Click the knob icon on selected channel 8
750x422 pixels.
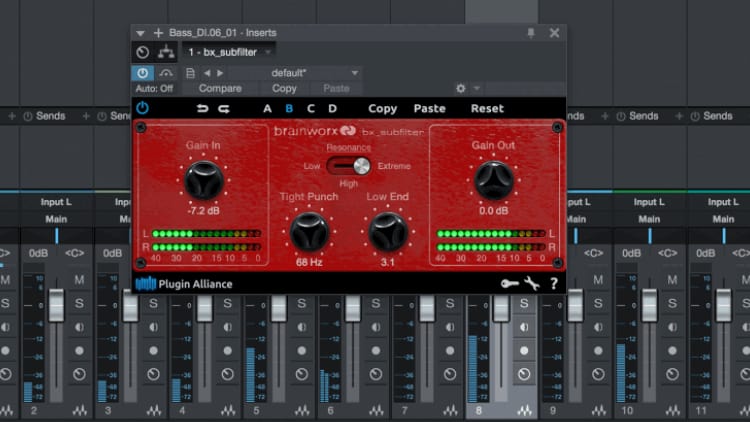(524, 374)
